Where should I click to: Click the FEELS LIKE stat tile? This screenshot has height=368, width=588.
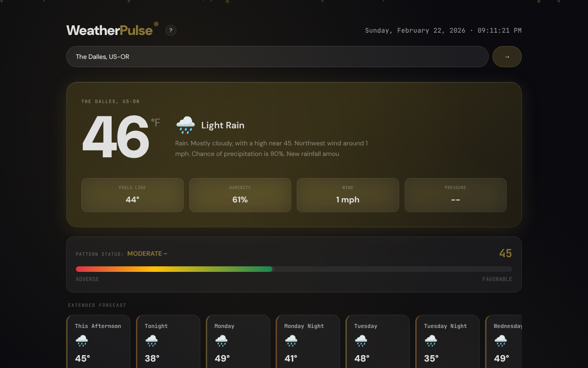132,195
